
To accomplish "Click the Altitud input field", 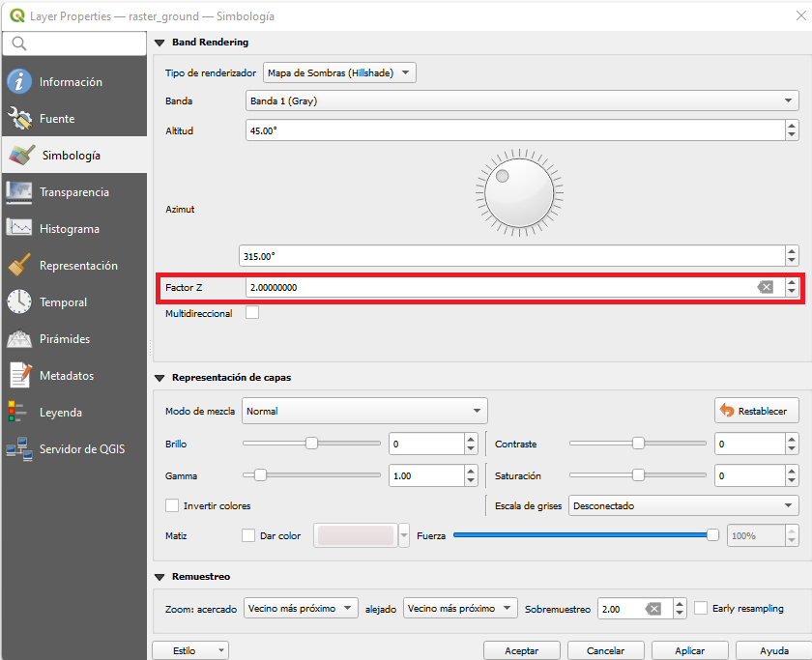I will tap(512, 130).
